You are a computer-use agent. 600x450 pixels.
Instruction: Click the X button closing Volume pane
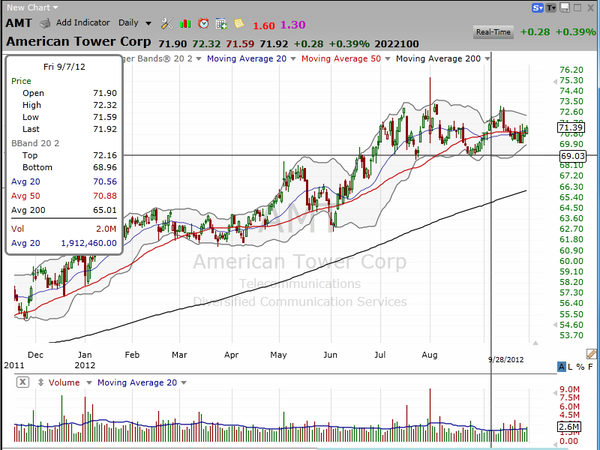click(23, 382)
